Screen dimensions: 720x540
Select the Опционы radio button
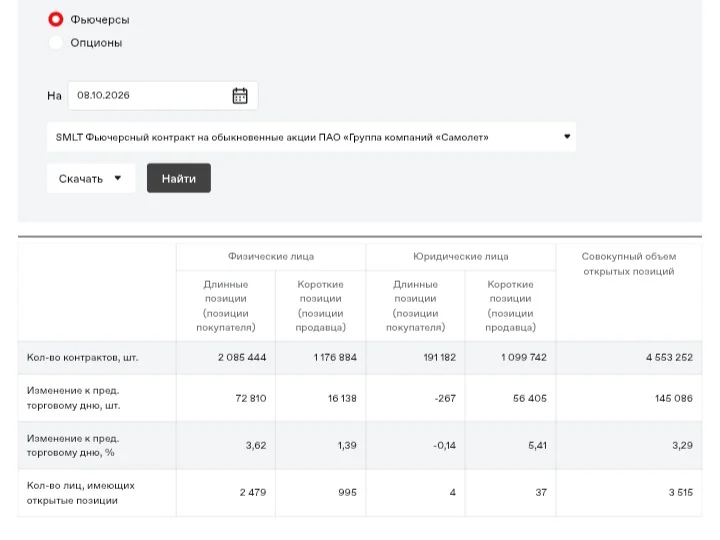pos(56,43)
